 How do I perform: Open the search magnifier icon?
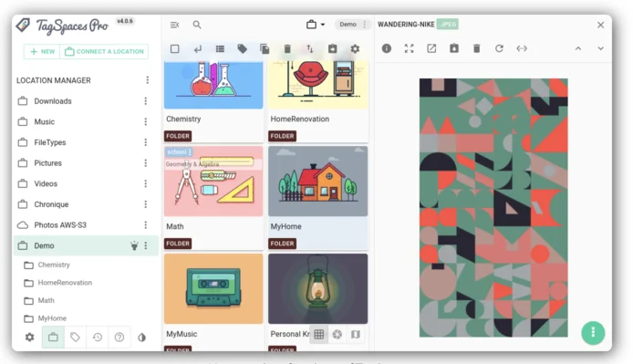coord(197,25)
